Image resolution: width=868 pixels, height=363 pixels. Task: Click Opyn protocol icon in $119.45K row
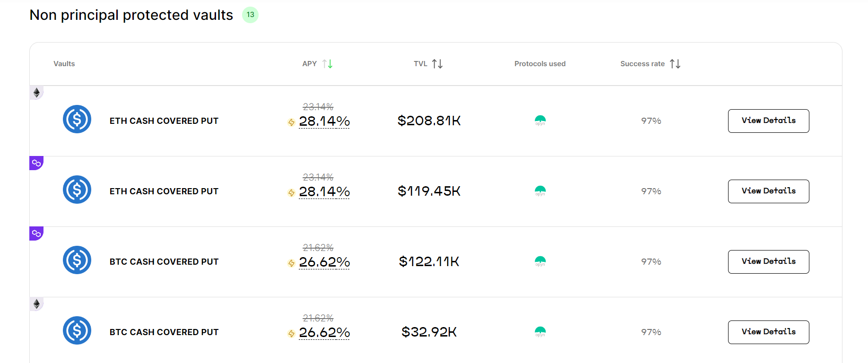pos(540,191)
